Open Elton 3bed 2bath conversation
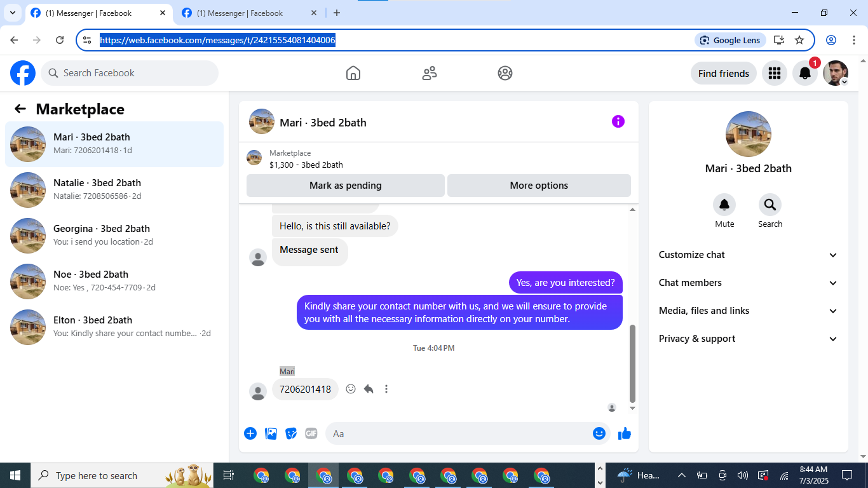 pos(114,327)
